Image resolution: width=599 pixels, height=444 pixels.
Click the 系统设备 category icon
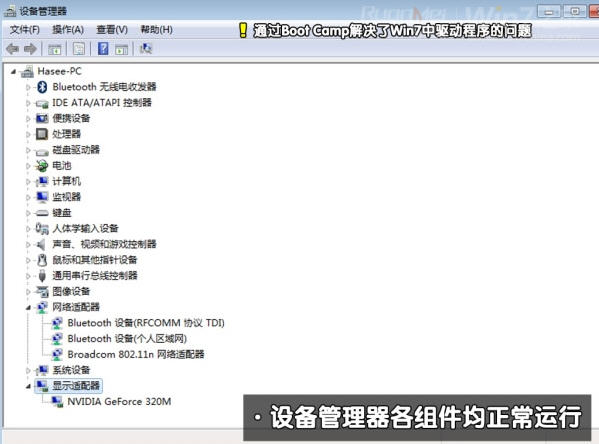pos(42,370)
